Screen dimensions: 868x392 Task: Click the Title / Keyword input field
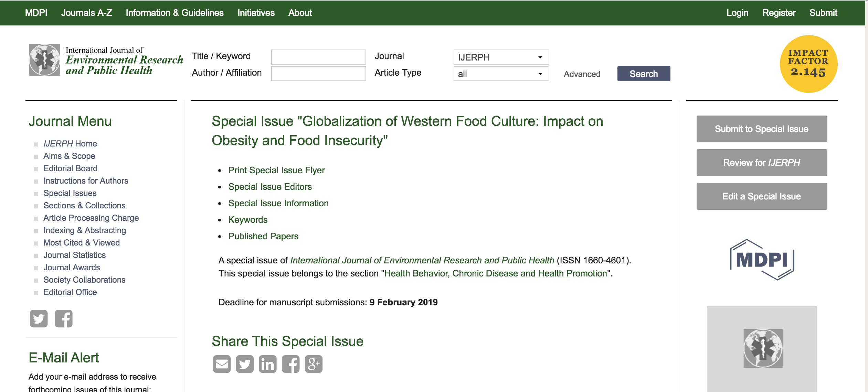[x=318, y=57]
